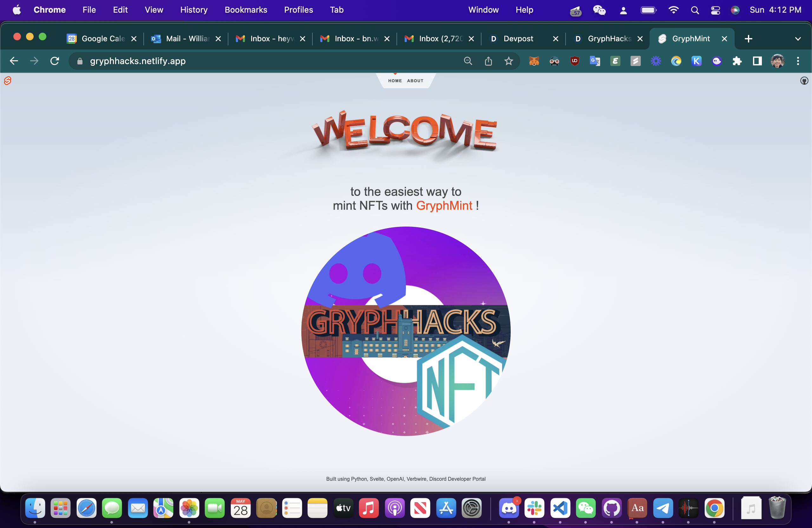
Task: Toggle Chrome side panel
Action: tap(757, 61)
